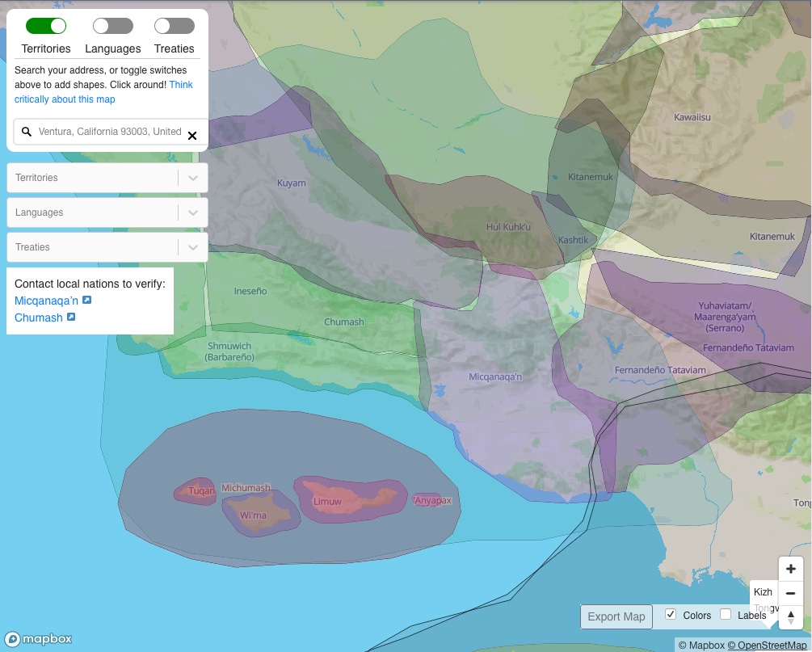Expand the Languages dropdown
Viewport: 812px width, 652px height.
pos(192,212)
